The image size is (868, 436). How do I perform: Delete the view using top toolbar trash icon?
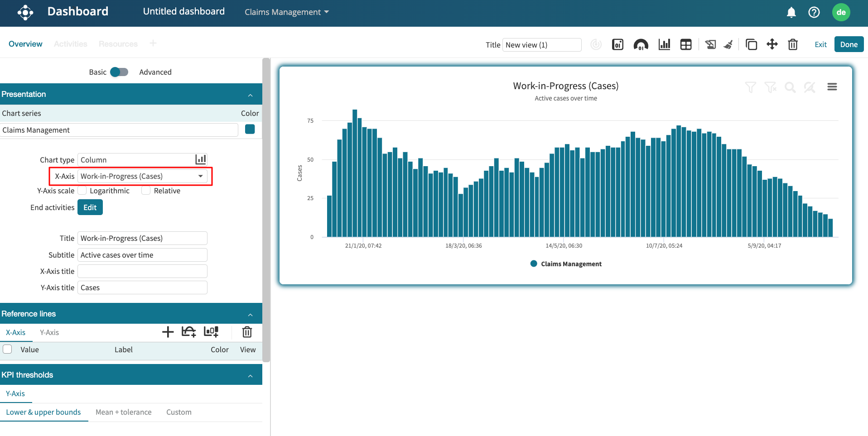click(x=793, y=44)
